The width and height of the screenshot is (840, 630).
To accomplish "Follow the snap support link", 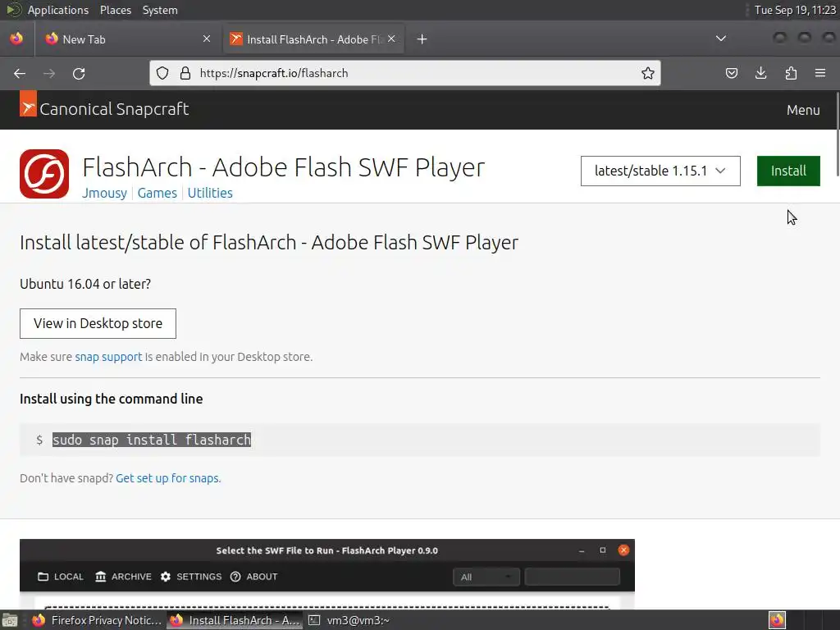I will pos(109,357).
